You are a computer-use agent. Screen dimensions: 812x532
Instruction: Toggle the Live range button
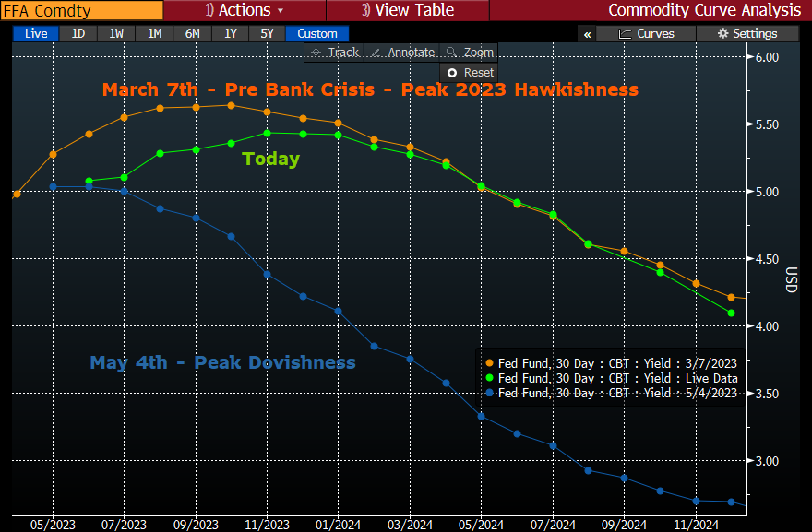coord(36,33)
